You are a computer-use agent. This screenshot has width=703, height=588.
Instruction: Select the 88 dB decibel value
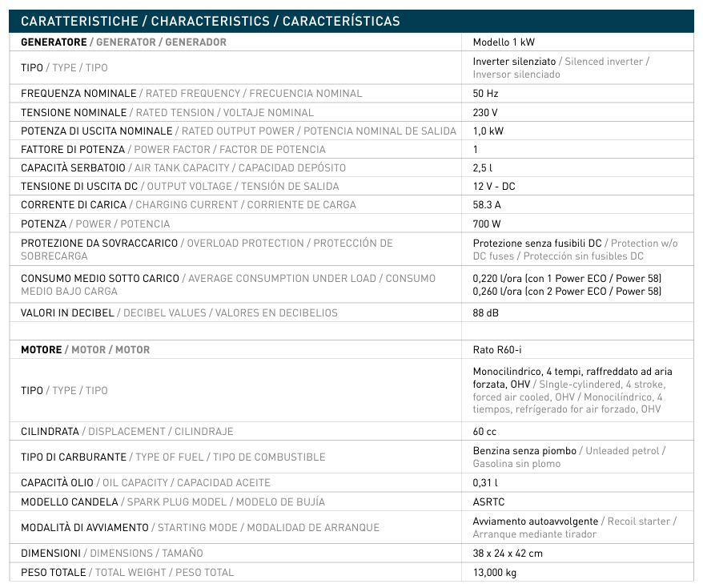coord(486,312)
